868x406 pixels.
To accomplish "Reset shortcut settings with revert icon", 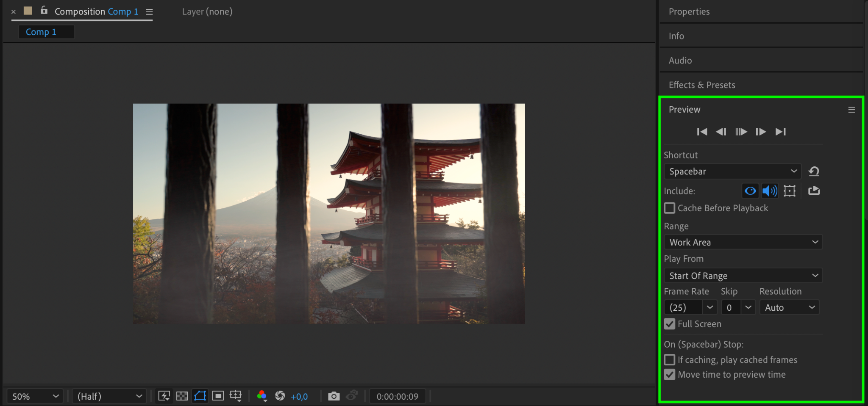I will pyautogui.click(x=814, y=171).
